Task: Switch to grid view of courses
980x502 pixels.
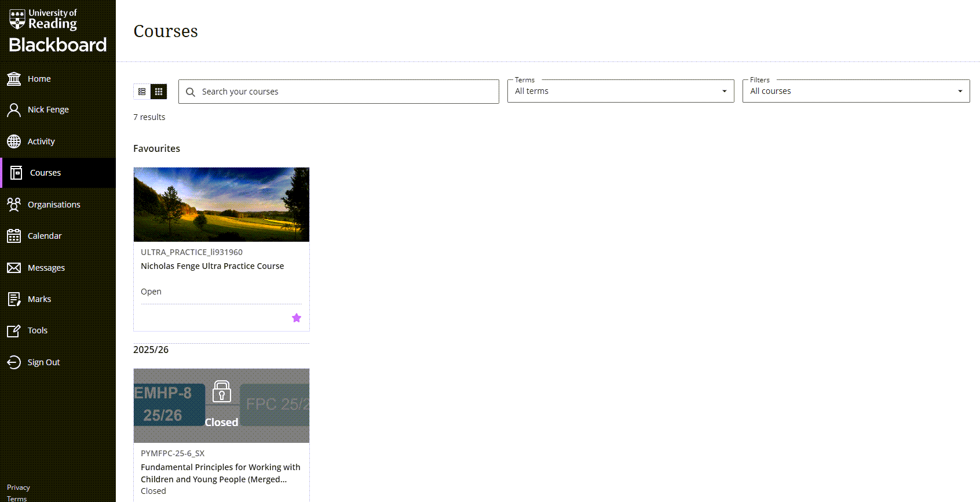Action: point(159,92)
